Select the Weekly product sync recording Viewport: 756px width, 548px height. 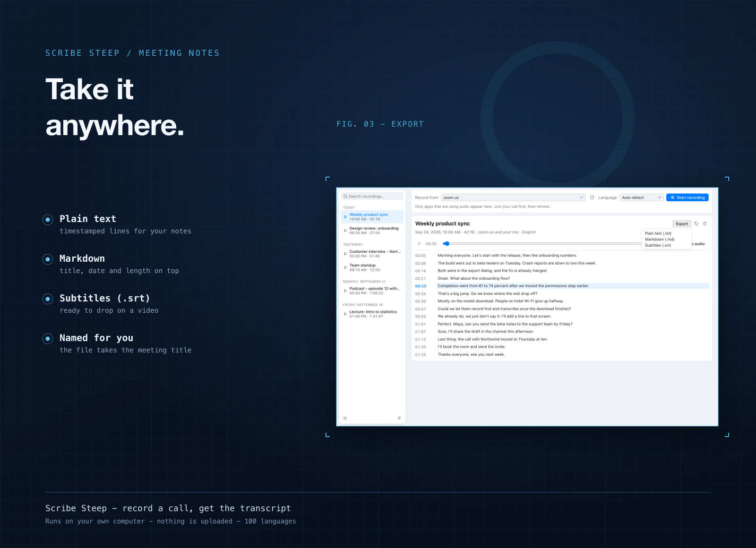click(x=372, y=217)
